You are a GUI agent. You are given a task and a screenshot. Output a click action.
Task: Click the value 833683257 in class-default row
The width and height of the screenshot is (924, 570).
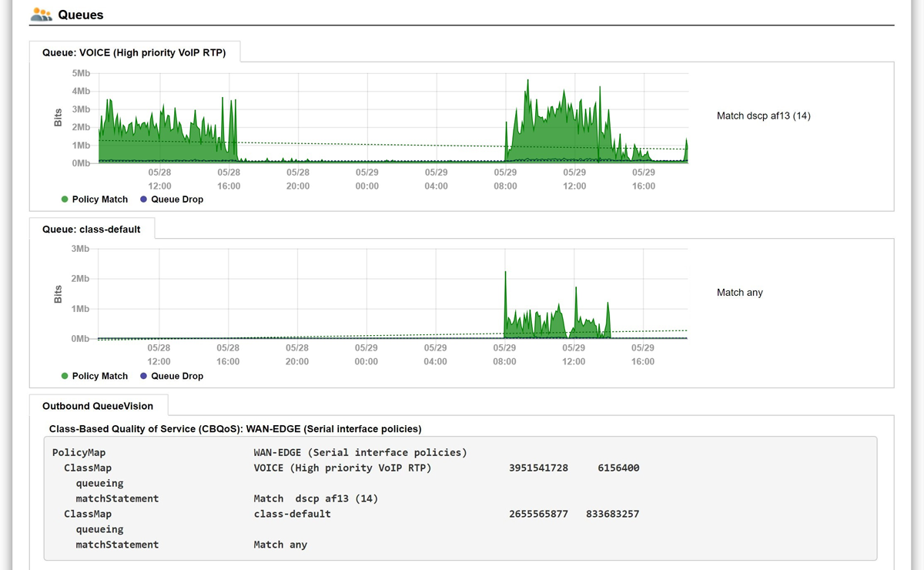pos(612,514)
